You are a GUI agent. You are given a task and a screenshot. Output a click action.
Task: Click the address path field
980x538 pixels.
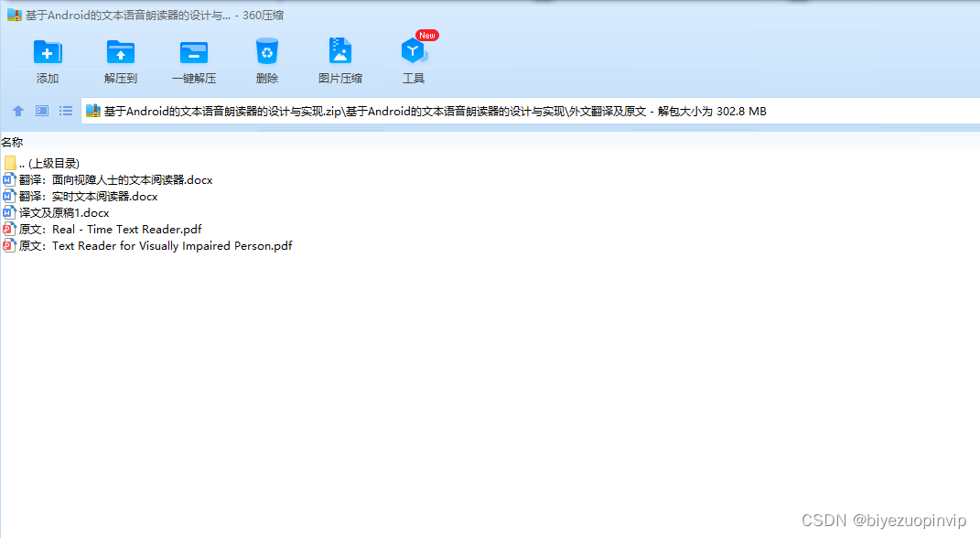click(530, 112)
